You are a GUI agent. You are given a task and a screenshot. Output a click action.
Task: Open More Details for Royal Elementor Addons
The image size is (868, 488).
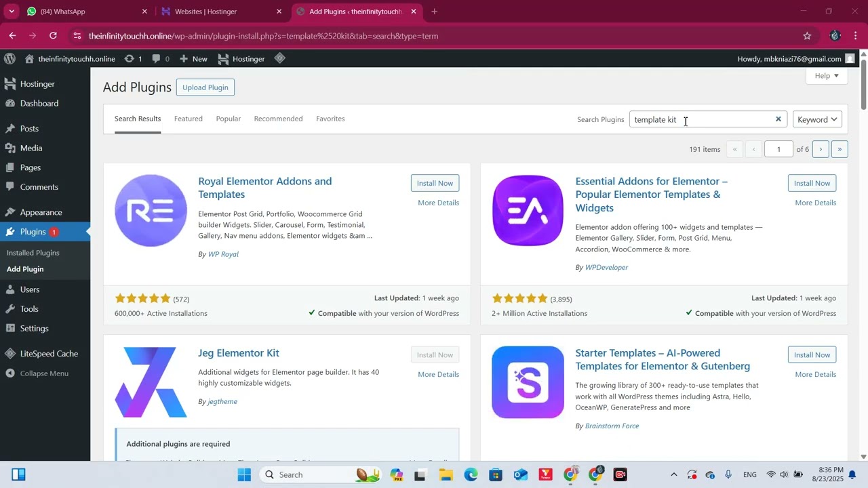click(438, 203)
